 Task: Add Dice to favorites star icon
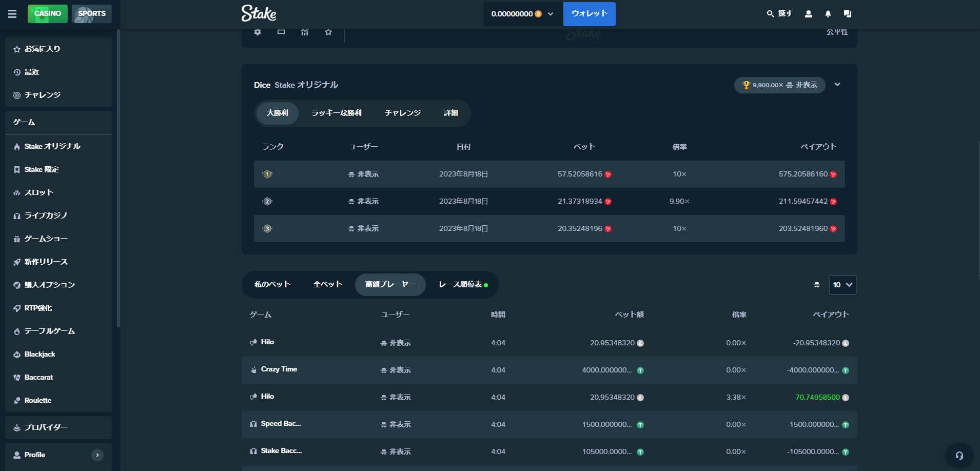coord(328,32)
